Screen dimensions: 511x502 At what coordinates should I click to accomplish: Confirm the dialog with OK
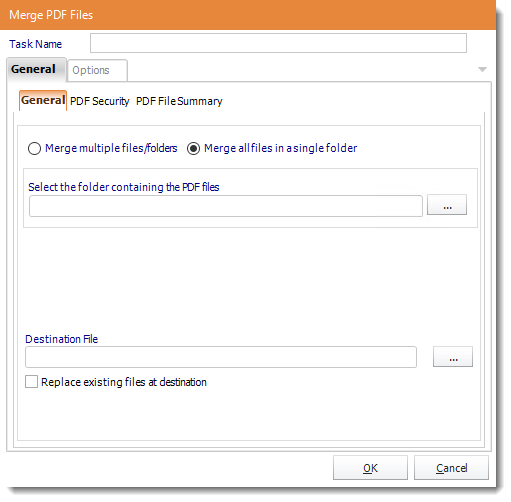click(x=370, y=468)
